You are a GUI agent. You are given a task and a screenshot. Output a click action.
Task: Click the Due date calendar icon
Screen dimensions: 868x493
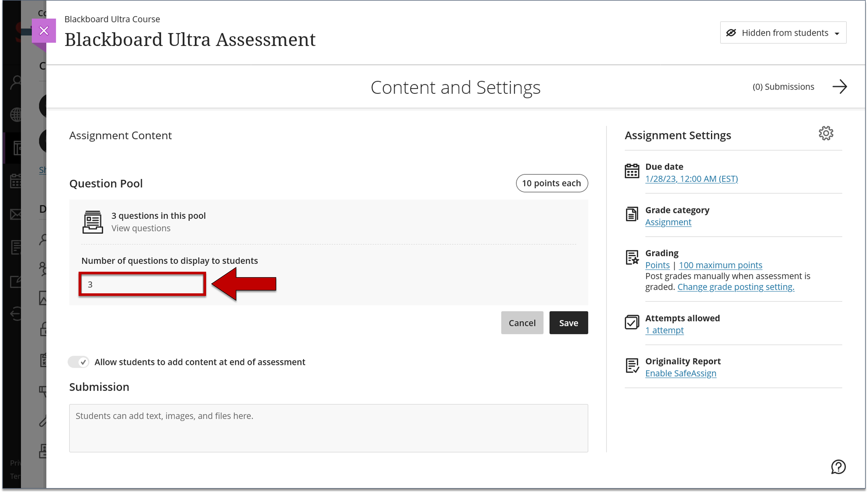point(632,171)
